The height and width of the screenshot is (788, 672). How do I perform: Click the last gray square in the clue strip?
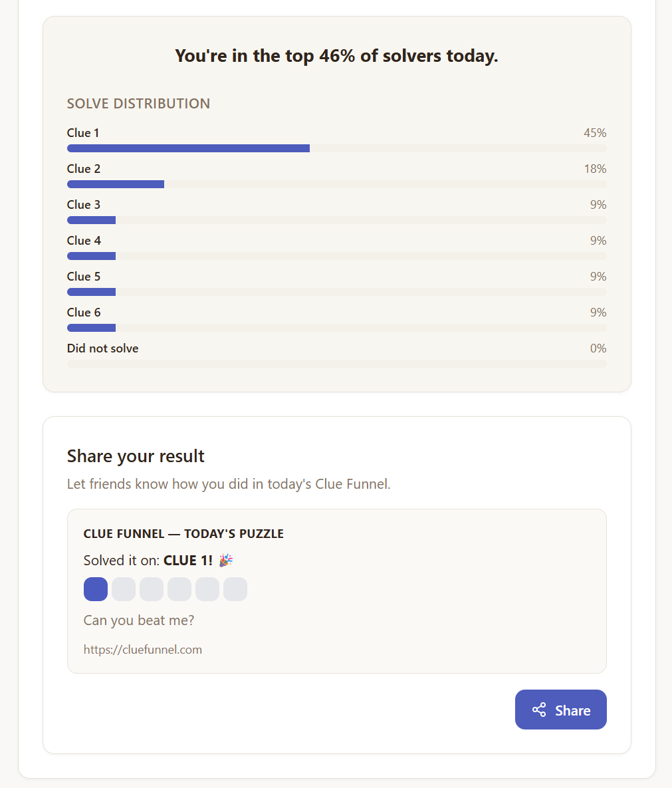pos(235,589)
